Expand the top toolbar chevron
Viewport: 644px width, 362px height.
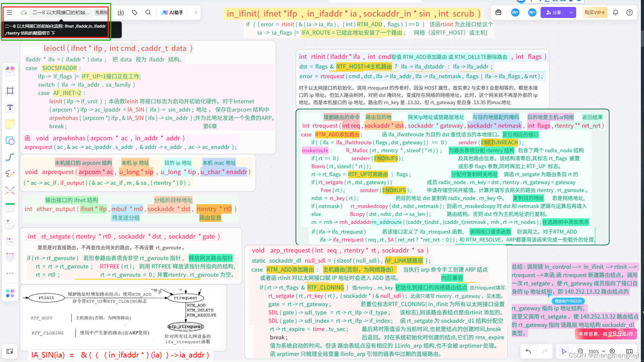[196, 12]
